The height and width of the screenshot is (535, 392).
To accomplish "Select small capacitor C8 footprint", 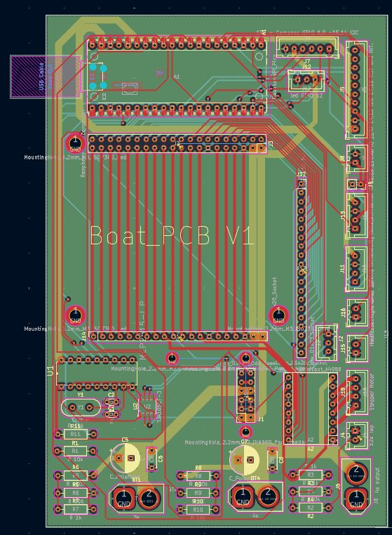I will tap(272, 460).
